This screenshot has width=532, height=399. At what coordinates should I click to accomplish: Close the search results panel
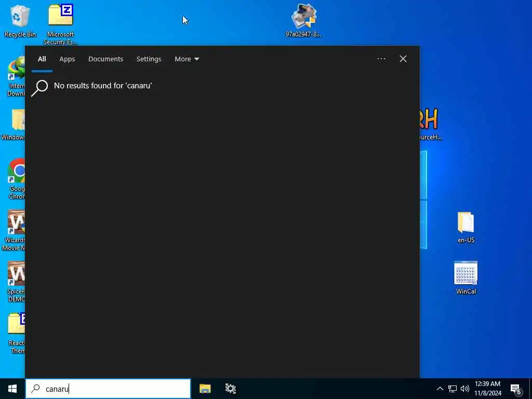(x=403, y=59)
